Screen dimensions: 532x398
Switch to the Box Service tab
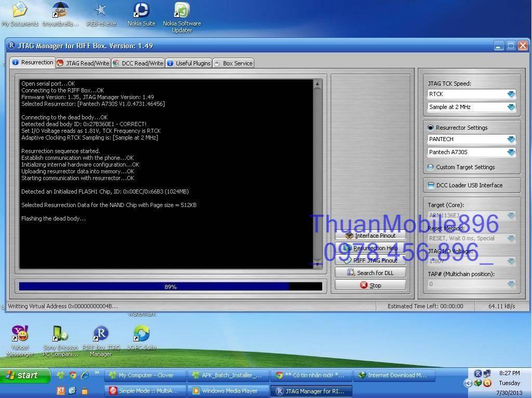point(233,63)
